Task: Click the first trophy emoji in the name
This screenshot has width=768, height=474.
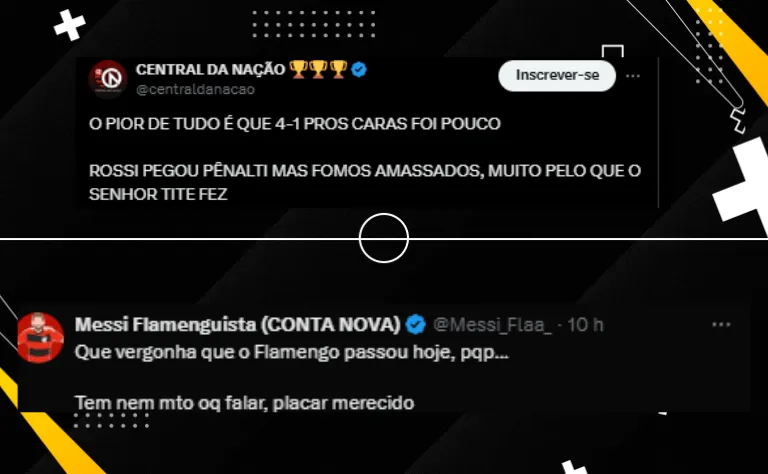Action: point(298,69)
